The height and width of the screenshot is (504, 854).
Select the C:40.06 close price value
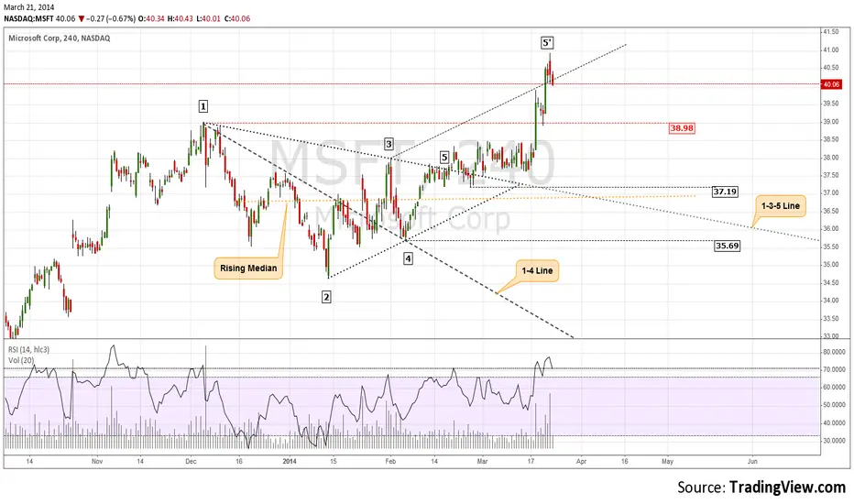click(x=237, y=18)
